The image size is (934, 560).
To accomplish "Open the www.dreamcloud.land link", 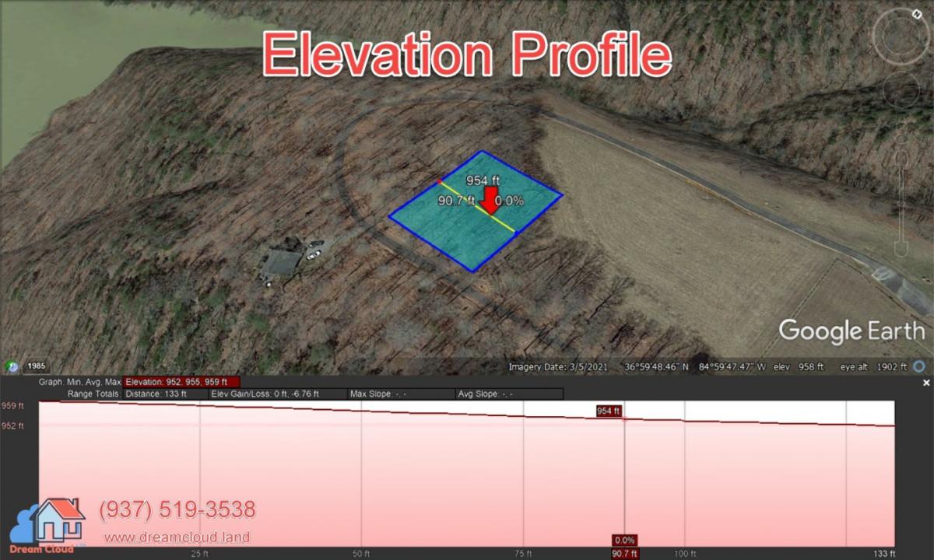I will tap(177, 537).
